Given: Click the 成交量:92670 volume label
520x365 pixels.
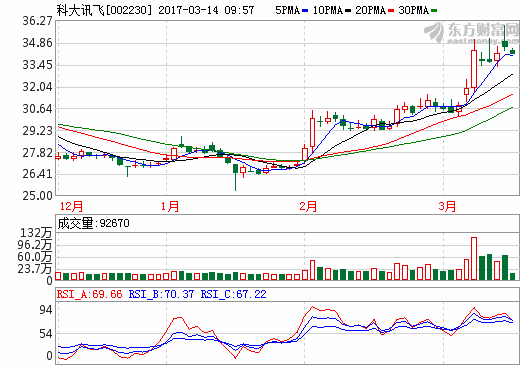Looking at the screenshot, I should pyautogui.click(x=94, y=223).
